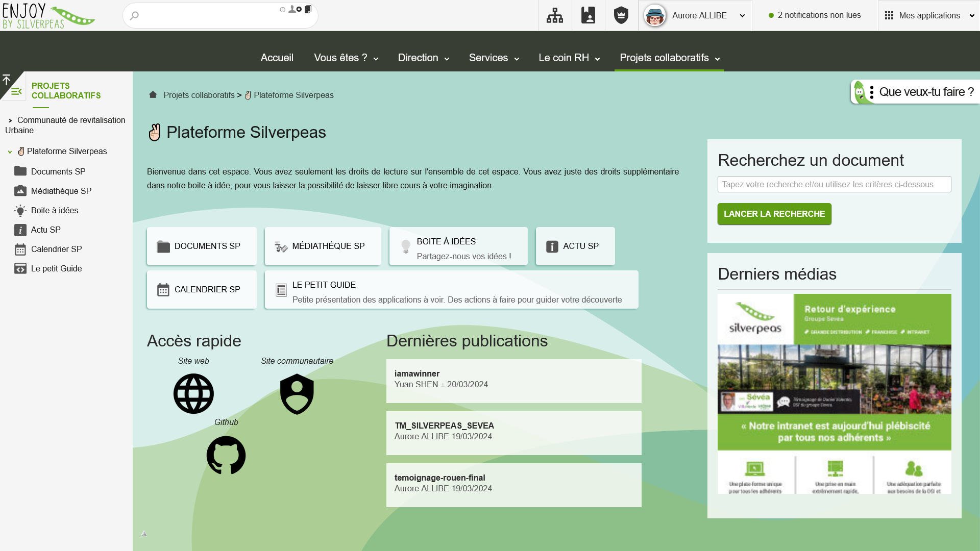Click the documents icon in the search bar
The image size is (980, 551).
(x=308, y=9)
